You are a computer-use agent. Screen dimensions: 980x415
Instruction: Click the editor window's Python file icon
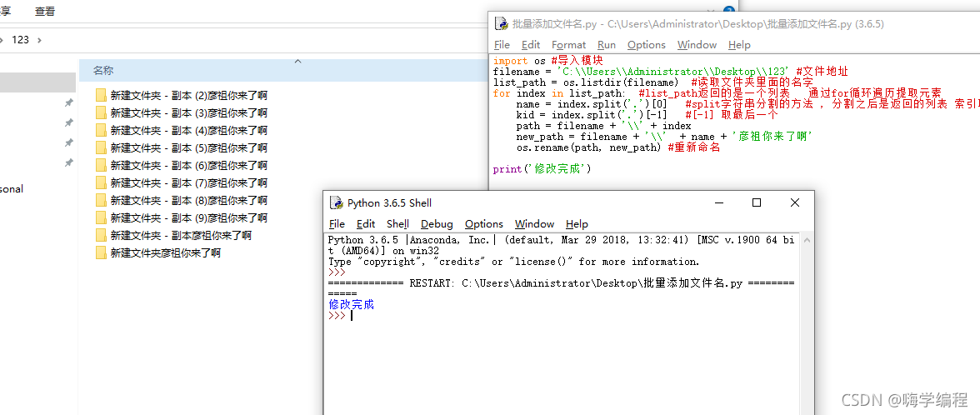(x=502, y=23)
